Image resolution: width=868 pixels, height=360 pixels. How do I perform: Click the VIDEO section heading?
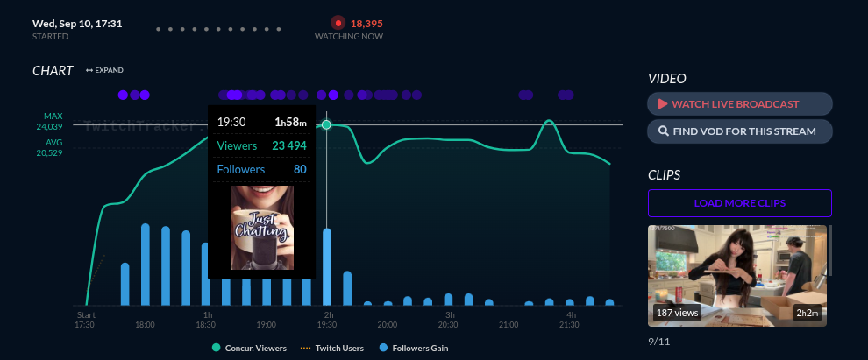pos(667,79)
